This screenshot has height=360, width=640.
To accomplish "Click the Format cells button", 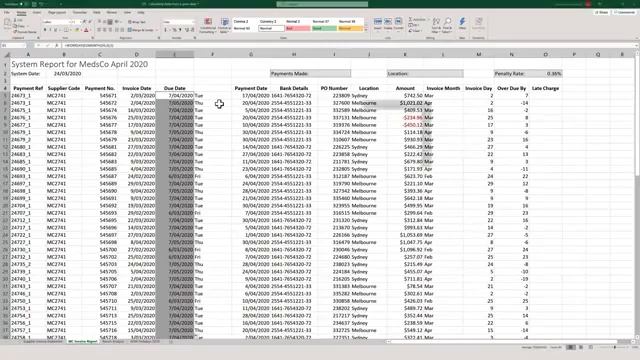I will coord(398,24).
